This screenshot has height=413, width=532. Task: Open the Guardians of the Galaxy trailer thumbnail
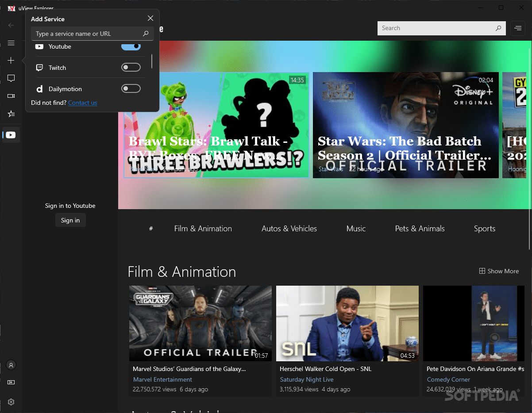[200, 323]
